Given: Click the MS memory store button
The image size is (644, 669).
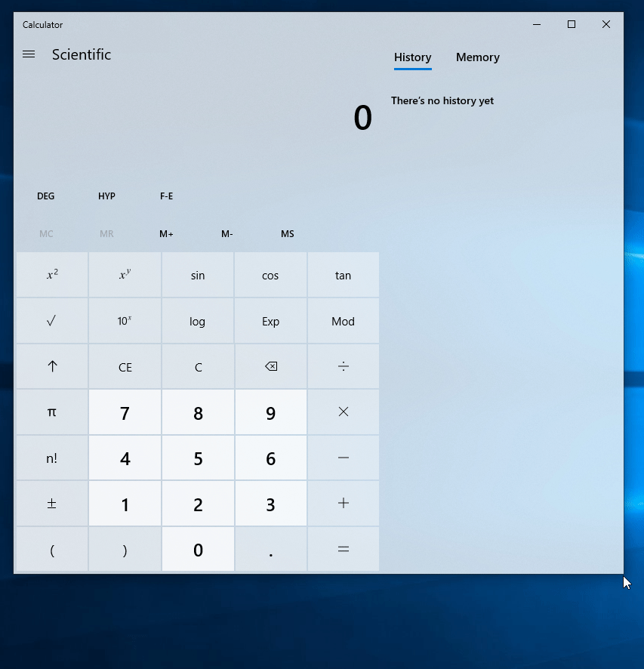Looking at the screenshot, I should coord(288,234).
